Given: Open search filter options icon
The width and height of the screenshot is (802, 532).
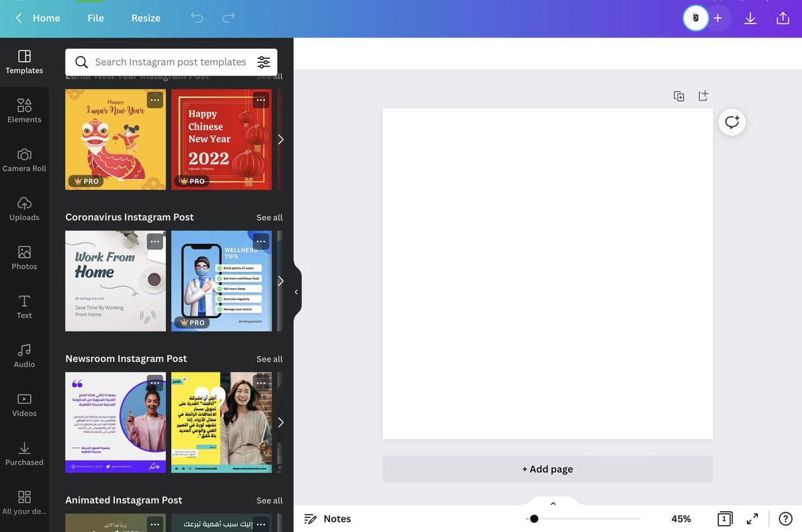Looking at the screenshot, I should point(264,62).
